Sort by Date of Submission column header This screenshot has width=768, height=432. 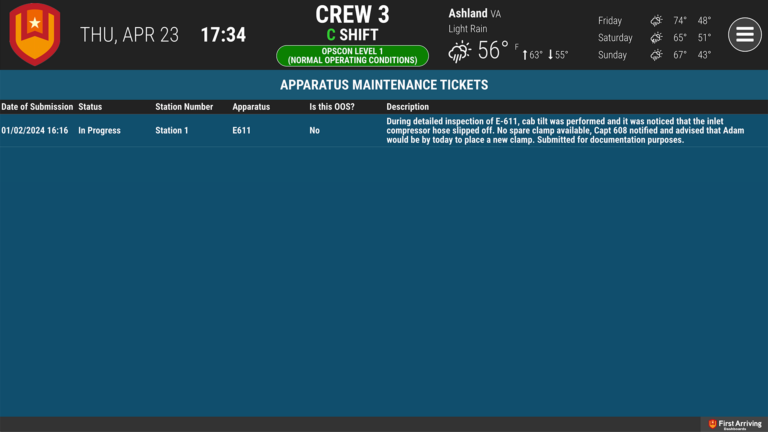click(x=37, y=107)
